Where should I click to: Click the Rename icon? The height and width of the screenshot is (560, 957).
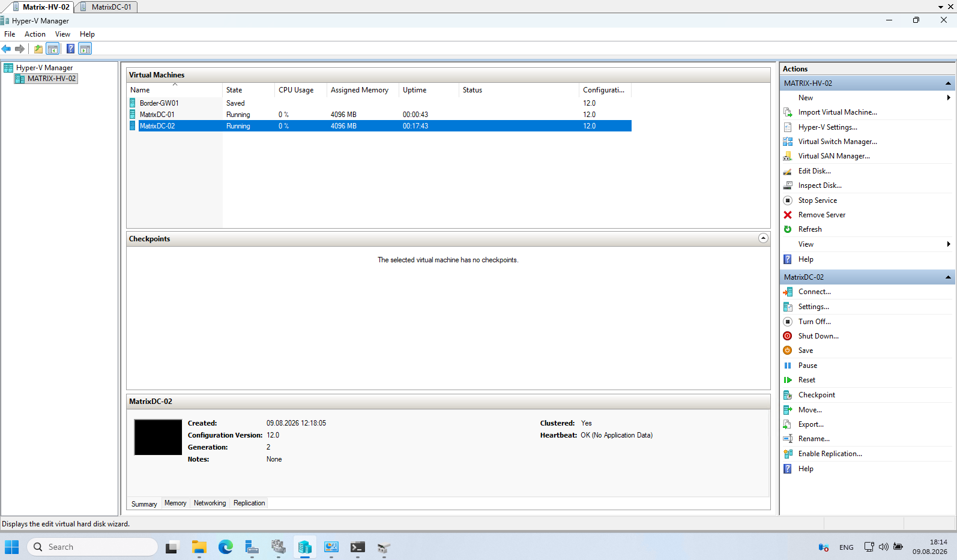pos(788,439)
